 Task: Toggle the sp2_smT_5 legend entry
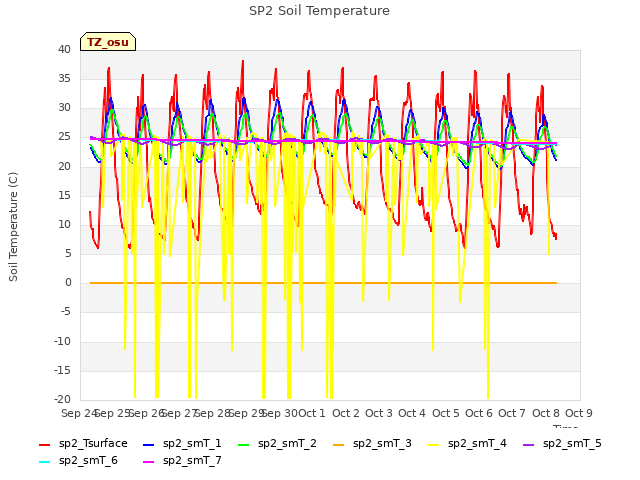coord(562,444)
